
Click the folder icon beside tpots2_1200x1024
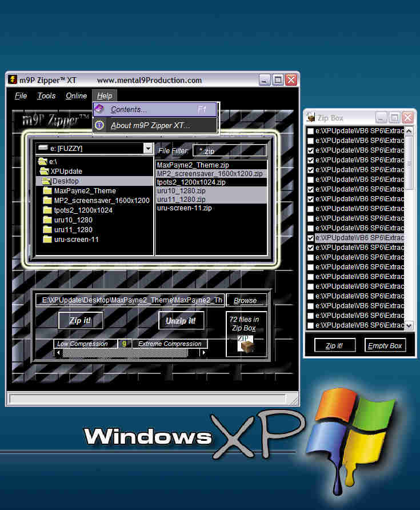[47, 210]
